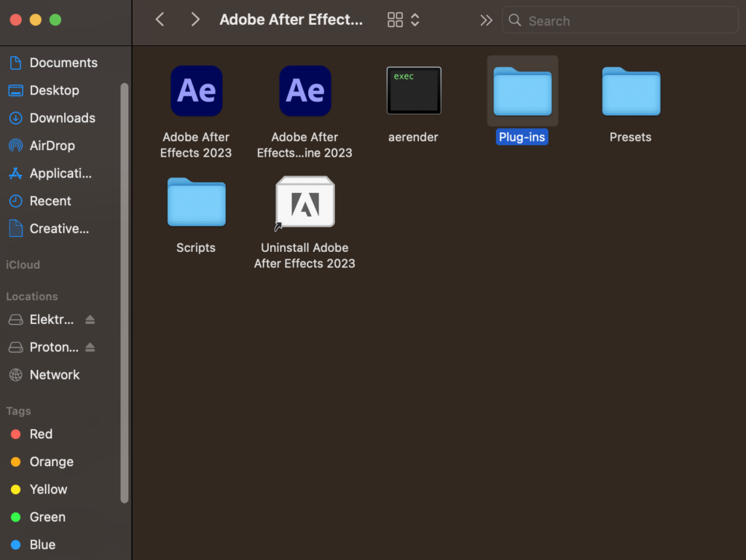The width and height of the screenshot is (746, 560).
Task: Expand the toolbar overflow double chevron
Action: pyautogui.click(x=486, y=20)
